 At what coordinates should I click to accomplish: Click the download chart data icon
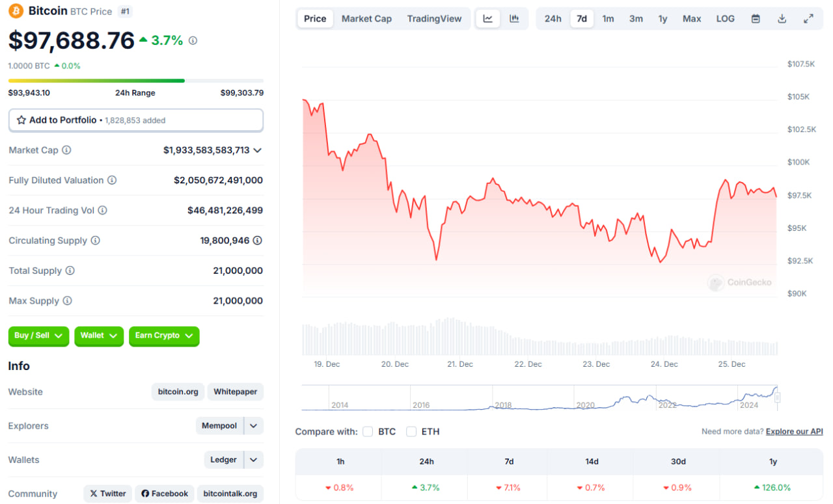(x=782, y=19)
